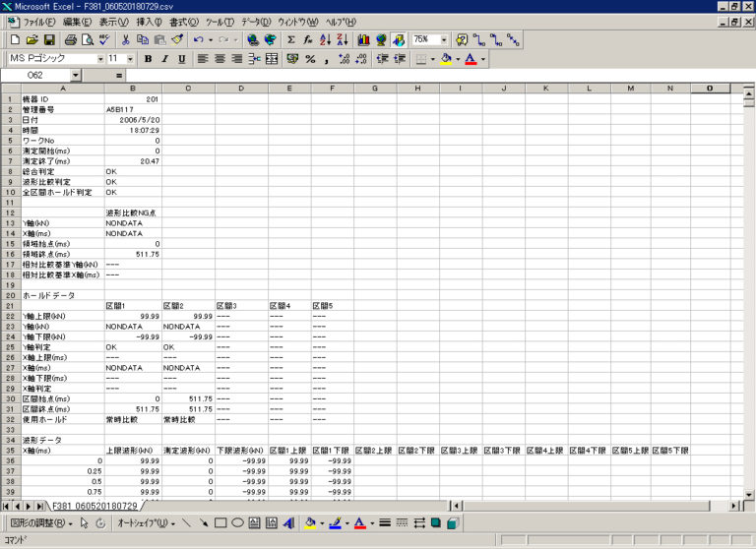Sort ascending with the A-Z icon
This screenshot has height=549, width=756.
[325, 40]
